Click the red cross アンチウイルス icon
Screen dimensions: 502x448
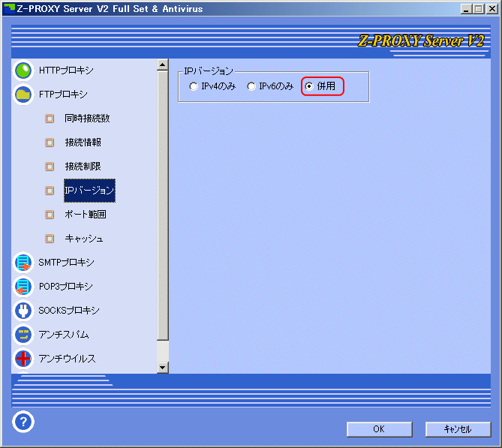23,359
